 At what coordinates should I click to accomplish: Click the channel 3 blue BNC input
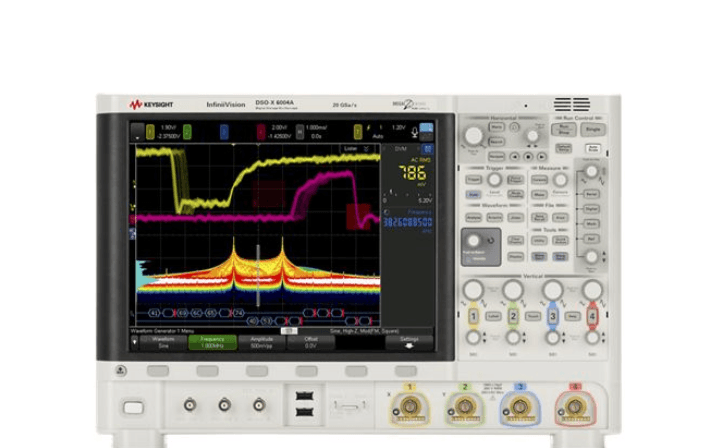click(x=520, y=407)
